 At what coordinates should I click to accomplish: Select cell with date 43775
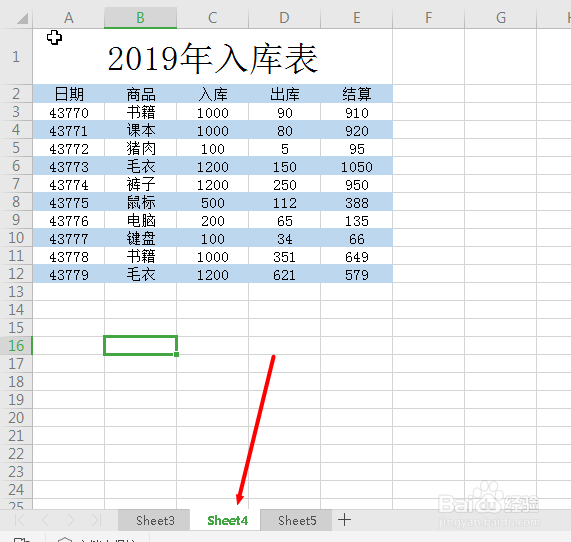tap(68, 202)
